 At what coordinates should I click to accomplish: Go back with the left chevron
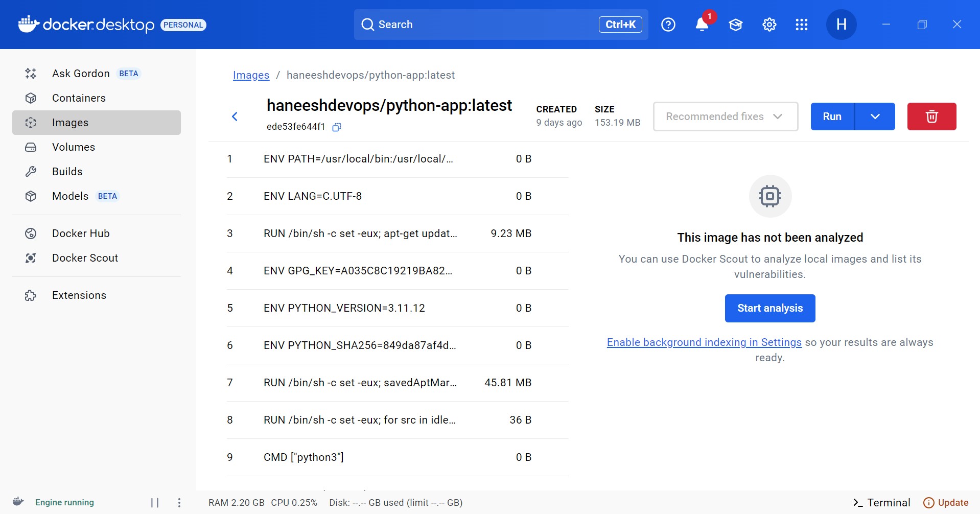pos(235,116)
